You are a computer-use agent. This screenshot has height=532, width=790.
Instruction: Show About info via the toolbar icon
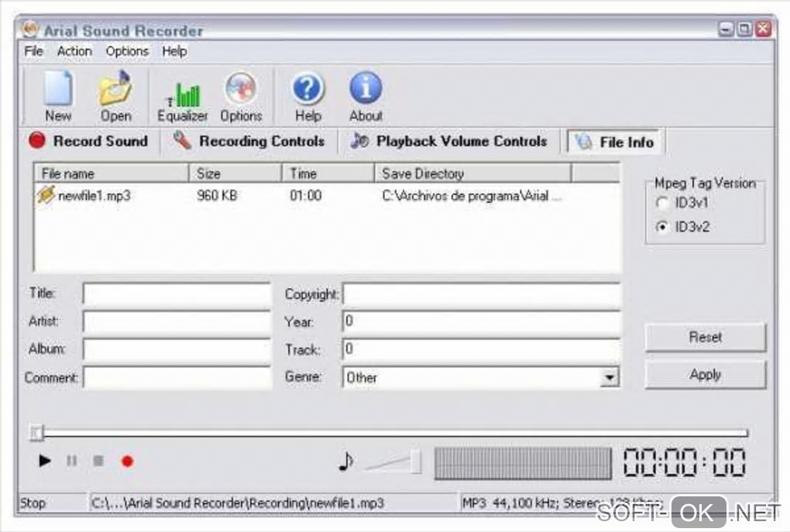click(x=366, y=88)
